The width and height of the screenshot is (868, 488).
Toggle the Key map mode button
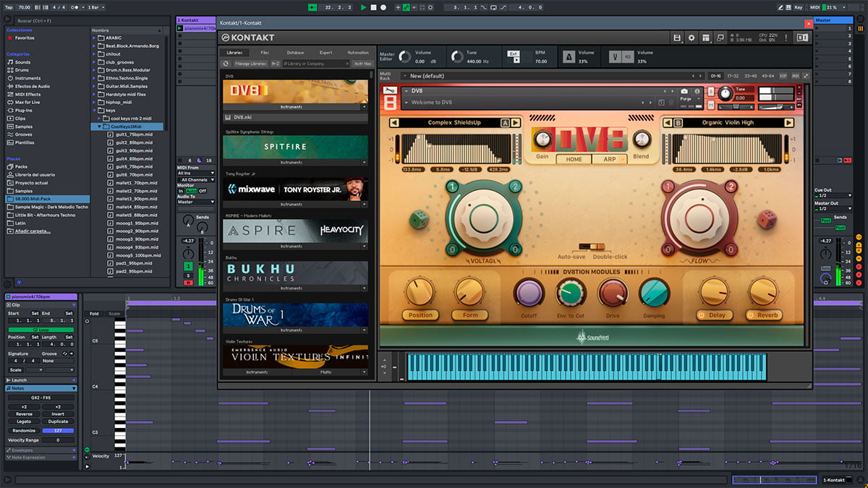point(799,7)
